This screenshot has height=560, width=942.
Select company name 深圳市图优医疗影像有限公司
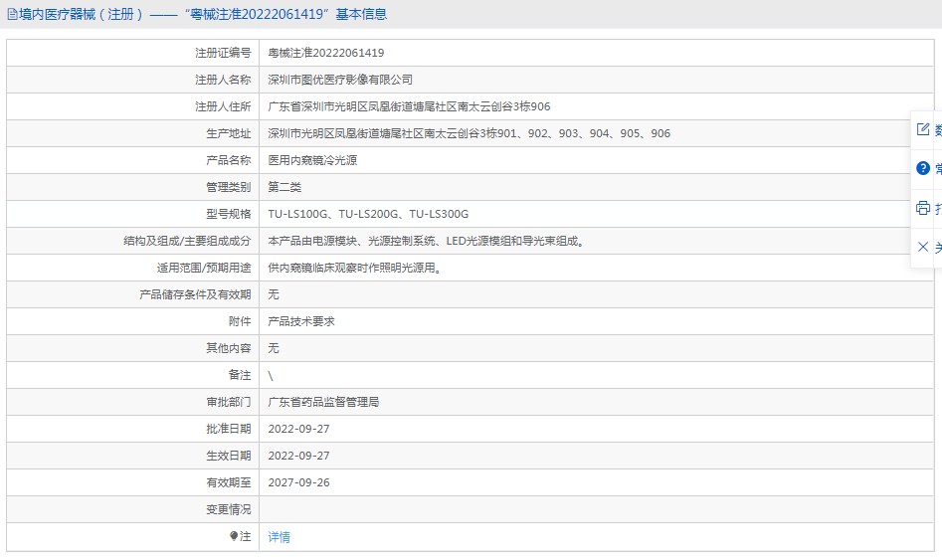pyautogui.click(x=340, y=80)
